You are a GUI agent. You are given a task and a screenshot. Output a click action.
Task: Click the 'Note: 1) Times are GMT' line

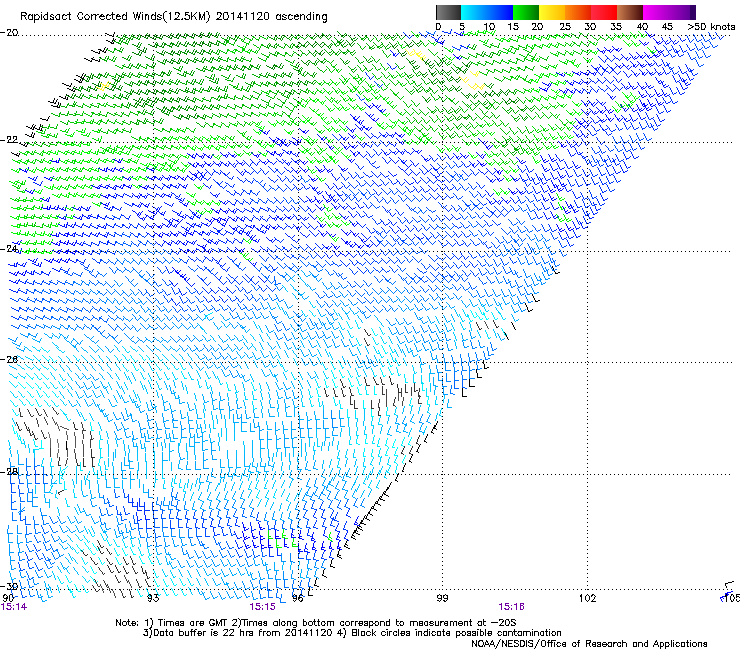tap(315, 623)
